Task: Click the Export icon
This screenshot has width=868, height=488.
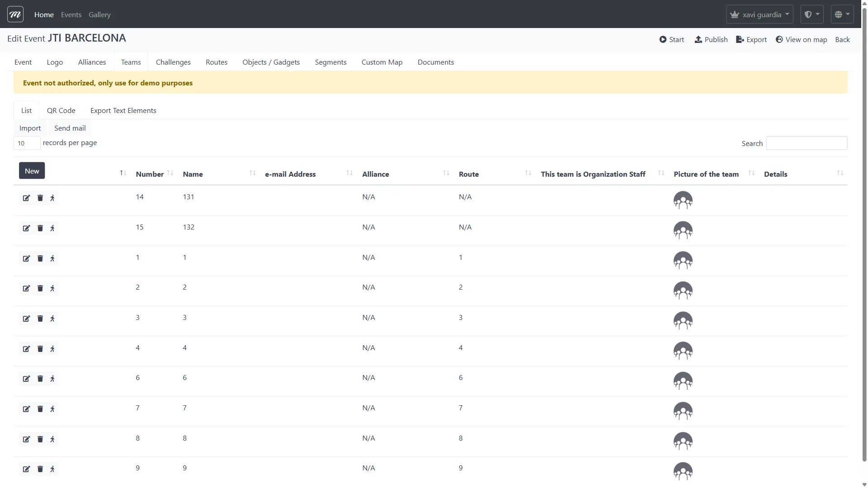Action: [740, 39]
